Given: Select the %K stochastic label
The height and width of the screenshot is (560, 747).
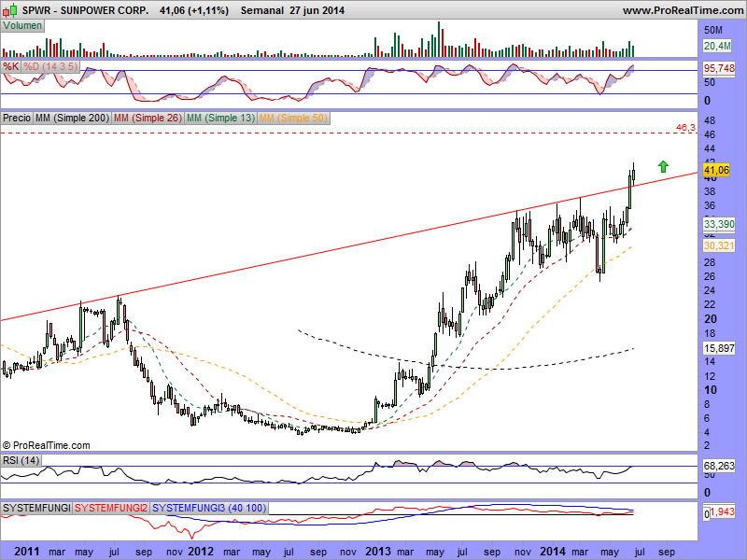Looking at the screenshot, I should point(10,66).
